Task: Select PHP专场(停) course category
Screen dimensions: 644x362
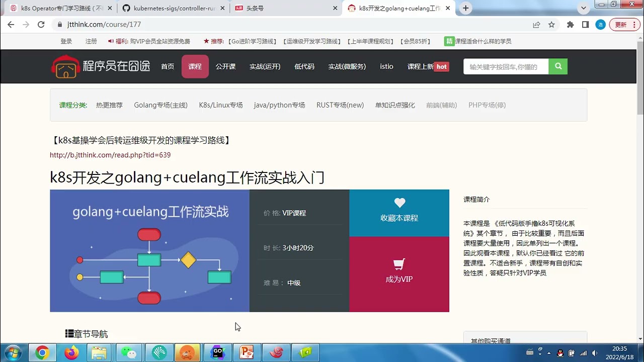Action: [487, 105]
